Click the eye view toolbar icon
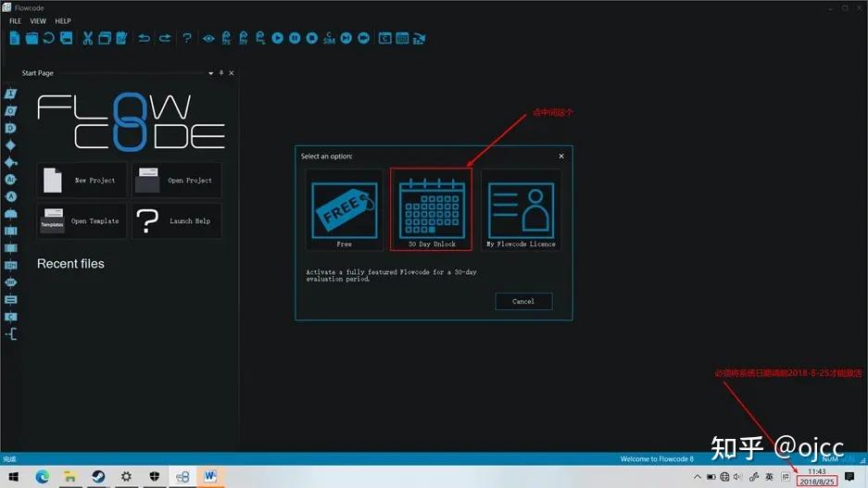Screen dimensions: 868x488 coord(208,38)
